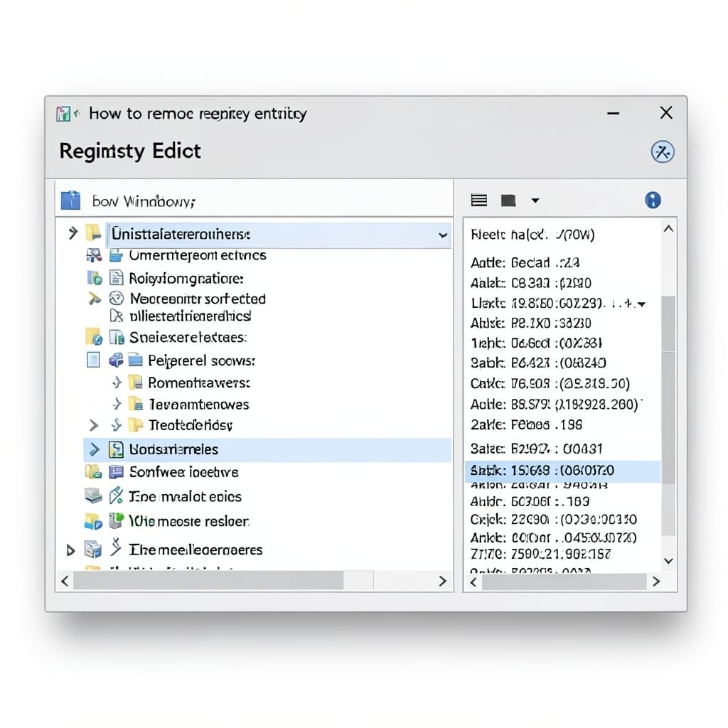
Task: Select the Cakc: 76.908 value row
Action: point(550,383)
